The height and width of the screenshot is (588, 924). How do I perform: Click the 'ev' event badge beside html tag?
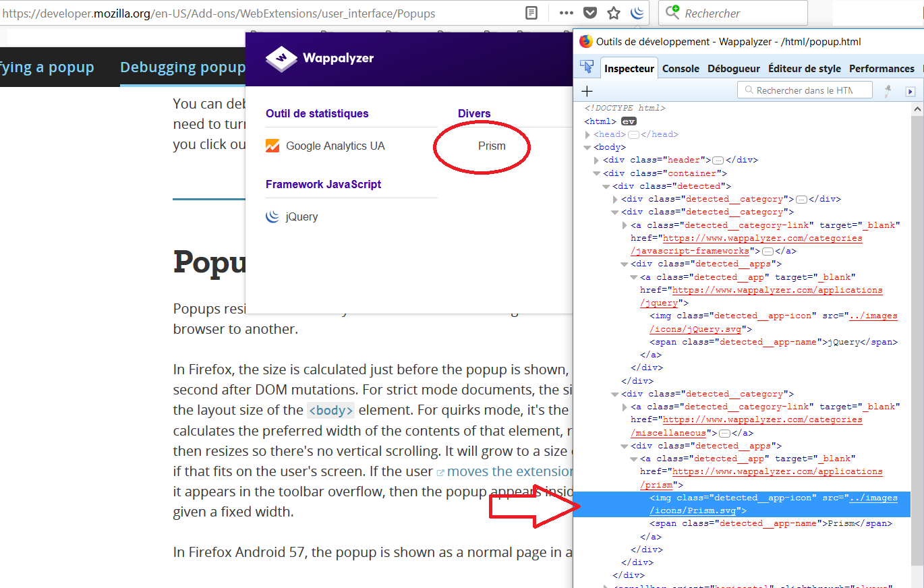629,121
